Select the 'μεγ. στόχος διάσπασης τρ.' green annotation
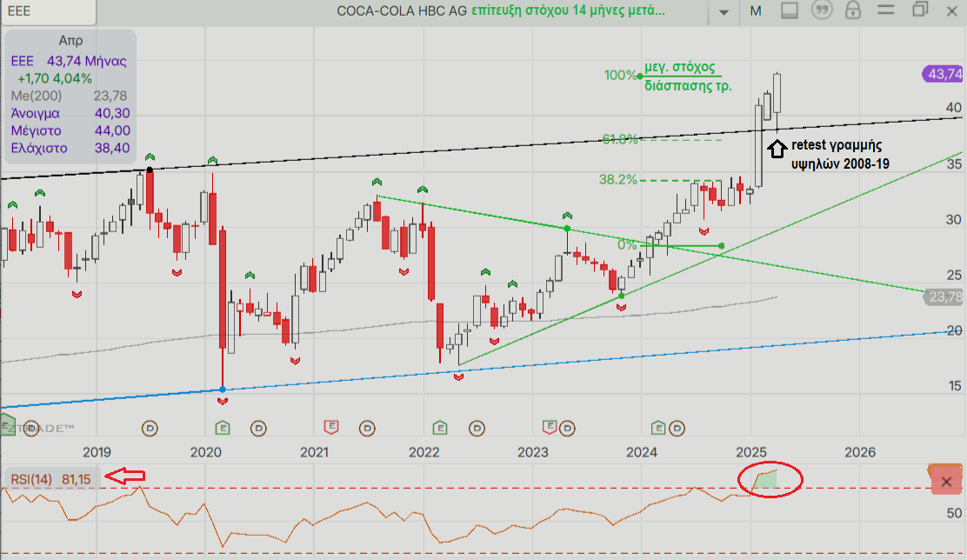967x560 pixels. (688, 77)
